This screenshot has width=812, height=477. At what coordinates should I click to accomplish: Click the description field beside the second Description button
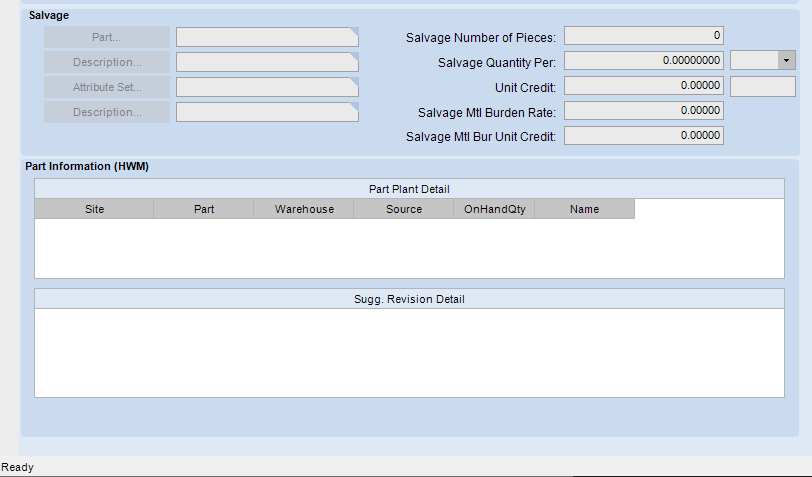coord(267,112)
